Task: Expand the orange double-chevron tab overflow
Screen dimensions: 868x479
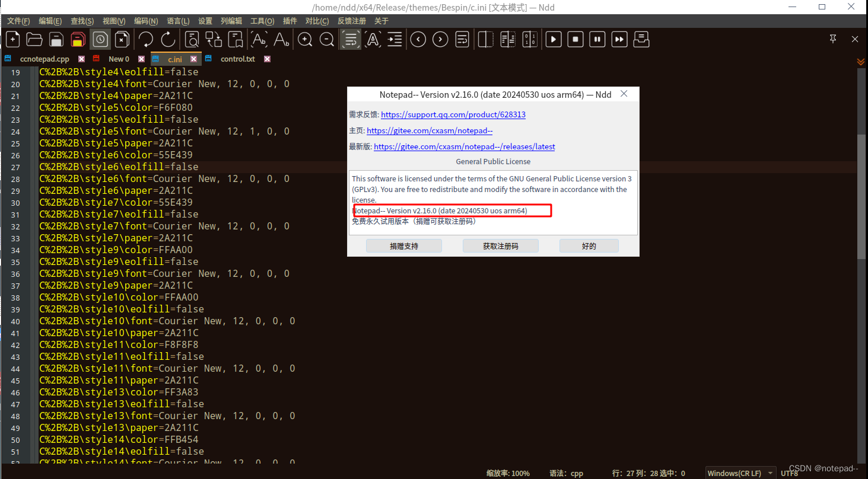Action: tap(860, 61)
